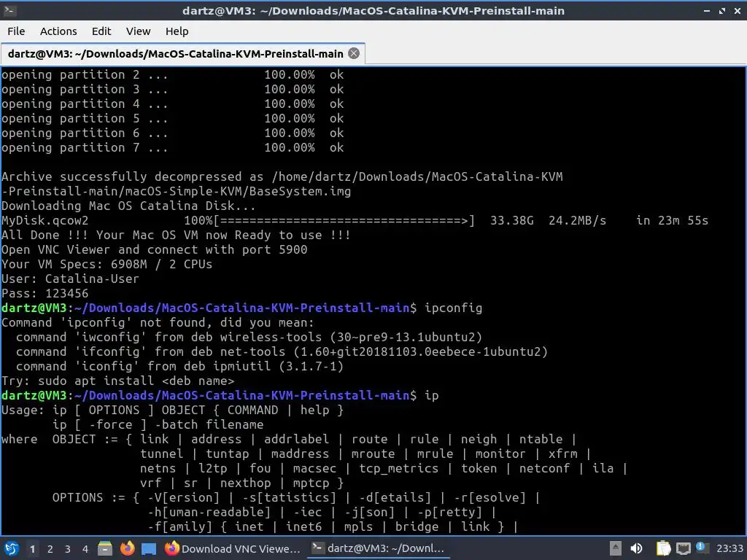The image size is (747, 560).
Task: Launch Firefox from the quick launch
Action: 127,548
